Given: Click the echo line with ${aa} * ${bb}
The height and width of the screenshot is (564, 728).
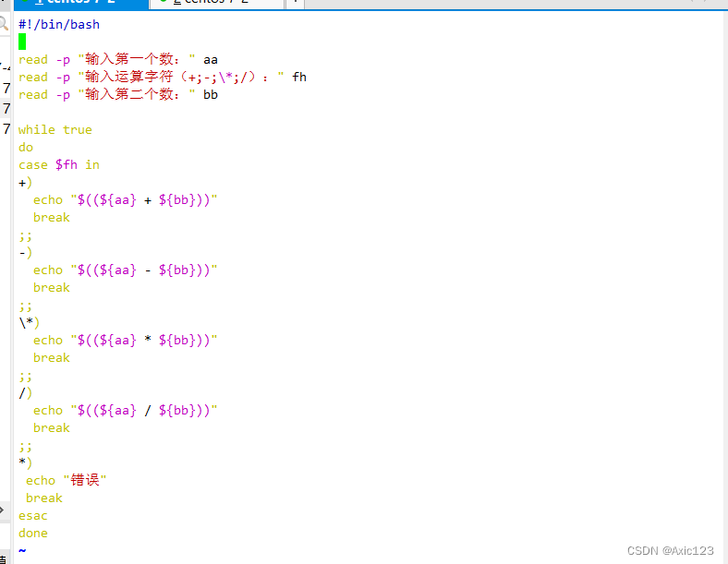Looking at the screenshot, I should click(x=126, y=340).
